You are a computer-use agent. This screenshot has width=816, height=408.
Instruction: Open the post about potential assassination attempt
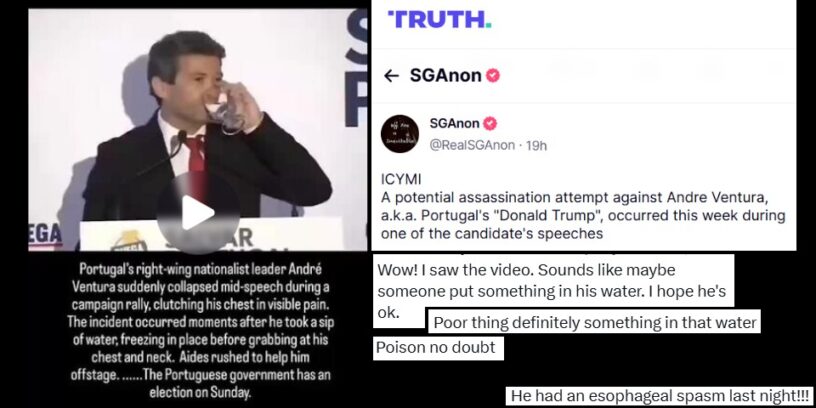pyautogui.click(x=583, y=207)
